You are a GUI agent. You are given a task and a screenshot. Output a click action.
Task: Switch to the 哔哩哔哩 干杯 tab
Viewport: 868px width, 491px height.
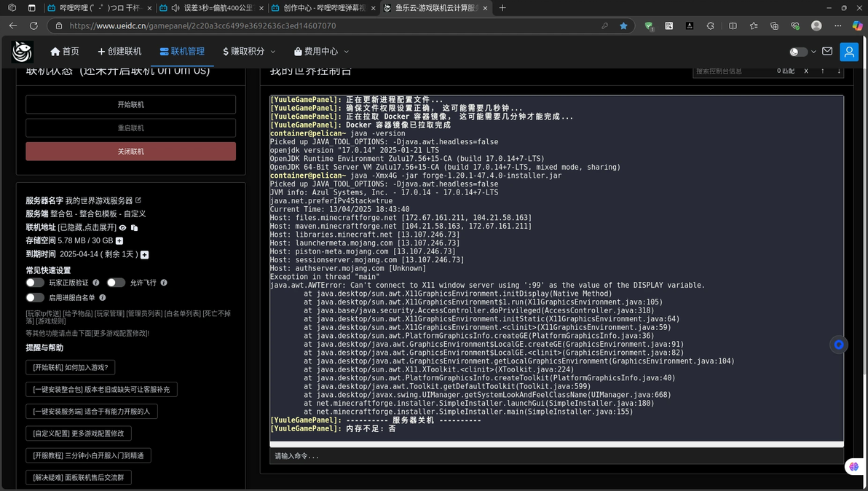(x=100, y=8)
